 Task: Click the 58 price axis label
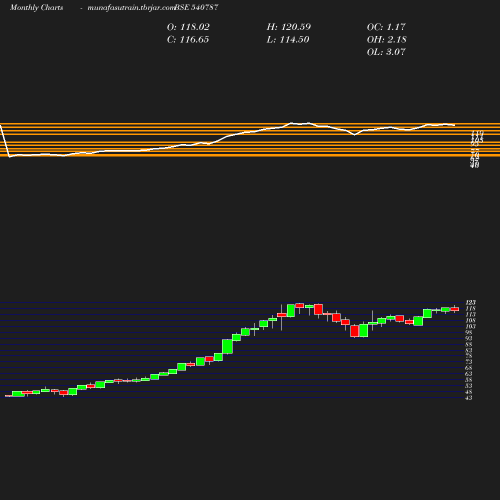469,380
